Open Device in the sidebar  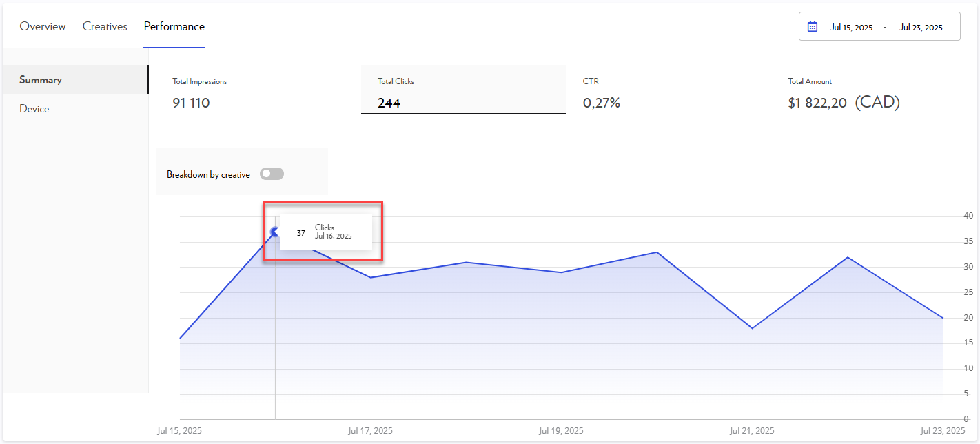pyautogui.click(x=34, y=109)
